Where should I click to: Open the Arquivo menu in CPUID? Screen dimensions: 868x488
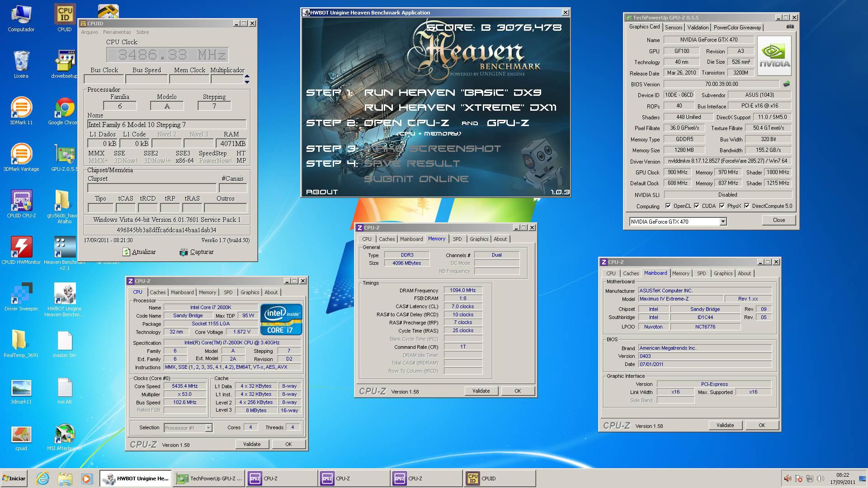click(x=90, y=32)
